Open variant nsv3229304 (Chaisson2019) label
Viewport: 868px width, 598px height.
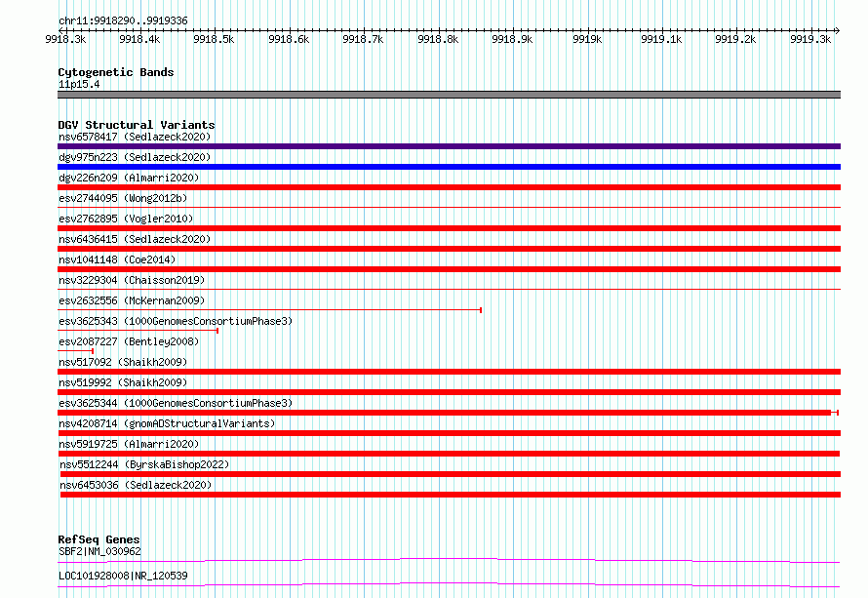(132, 280)
